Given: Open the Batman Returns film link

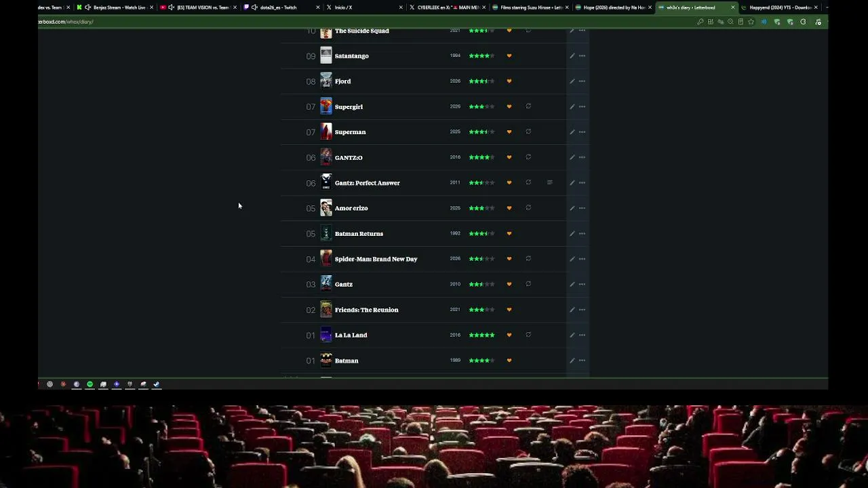Looking at the screenshot, I should (359, 234).
